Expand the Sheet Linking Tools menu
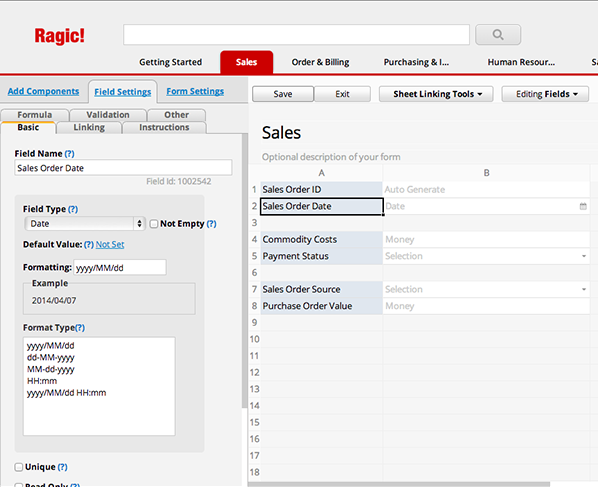Image resolution: width=598 pixels, height=487 pixels. click(x=436, y=94)
